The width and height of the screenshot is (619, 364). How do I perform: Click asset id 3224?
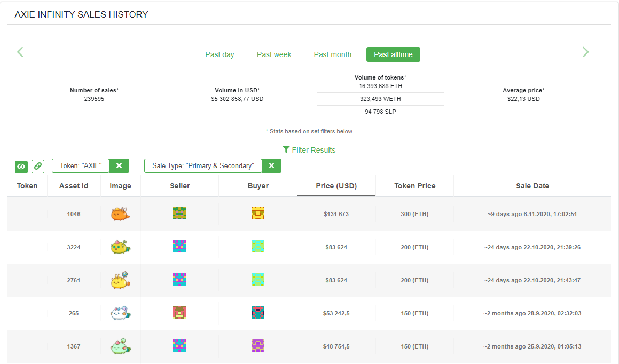pyautogui.click(x=73, y=247)
